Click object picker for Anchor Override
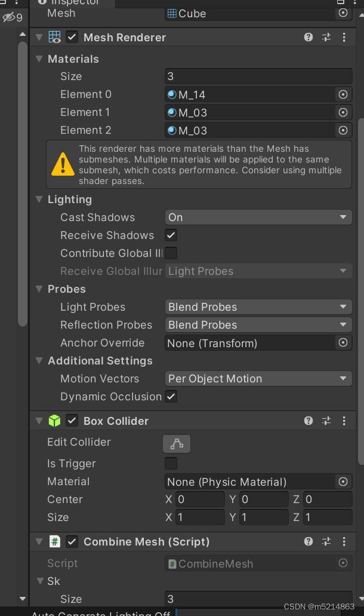Viewport: 364px width, 616px height. [x=343, y=343]
